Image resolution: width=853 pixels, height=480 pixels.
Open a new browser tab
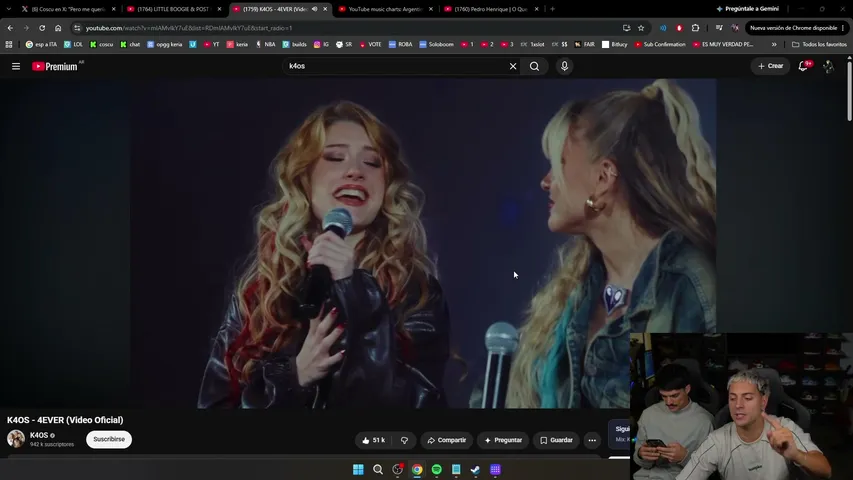click(552, 9)
